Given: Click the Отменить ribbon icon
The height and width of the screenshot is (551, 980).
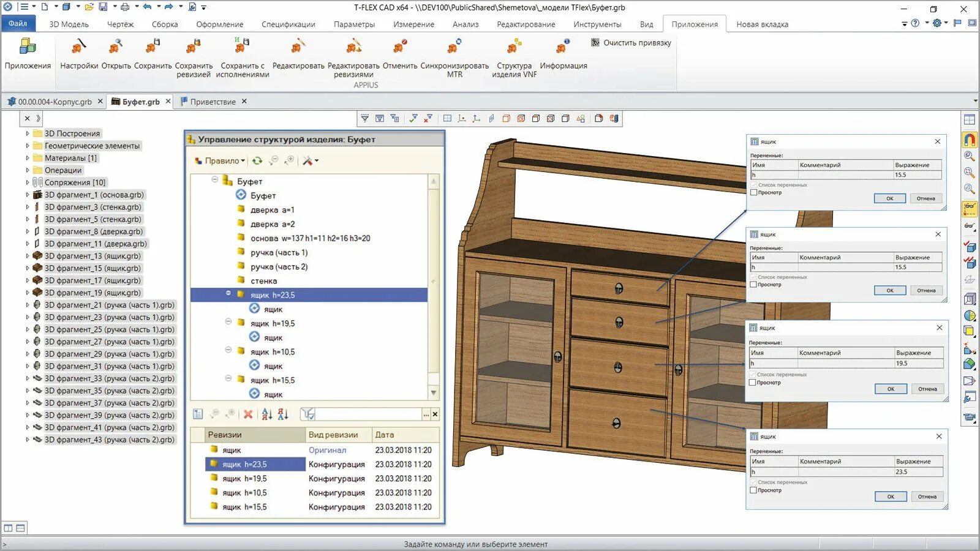Looking at the screenshot, I should coord(399,47).
